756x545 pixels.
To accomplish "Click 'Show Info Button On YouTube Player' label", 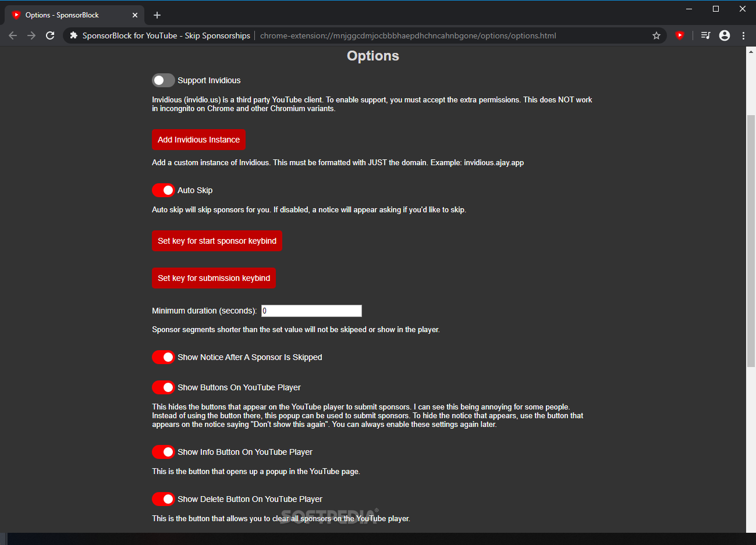I will pyautogui.click(x=245, y=452).
